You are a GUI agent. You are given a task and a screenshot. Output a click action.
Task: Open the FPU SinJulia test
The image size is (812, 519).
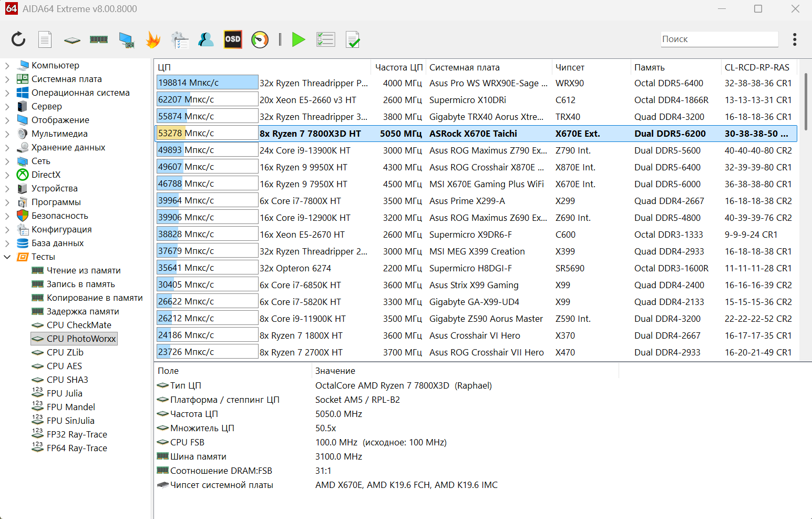click(x=70, y=421)
